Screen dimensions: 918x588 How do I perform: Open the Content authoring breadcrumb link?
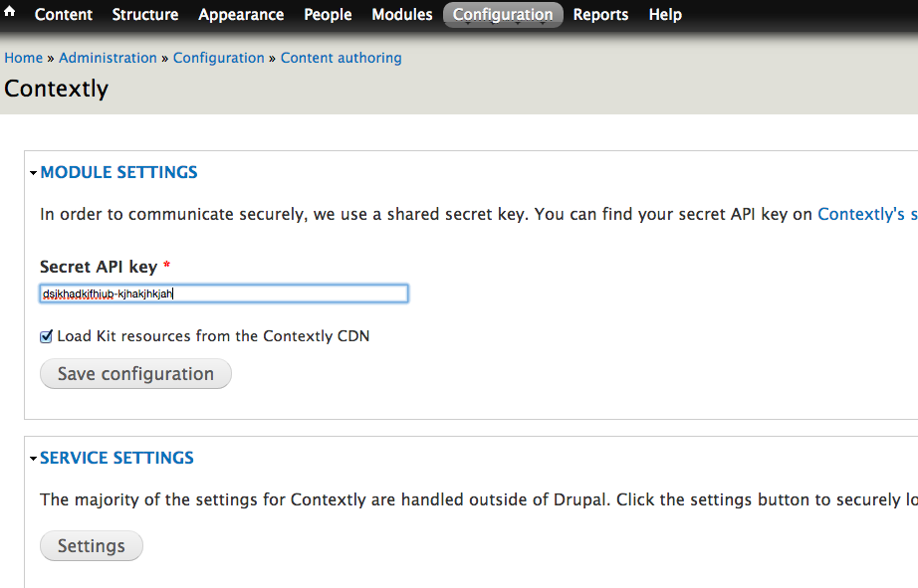point(342,58)
